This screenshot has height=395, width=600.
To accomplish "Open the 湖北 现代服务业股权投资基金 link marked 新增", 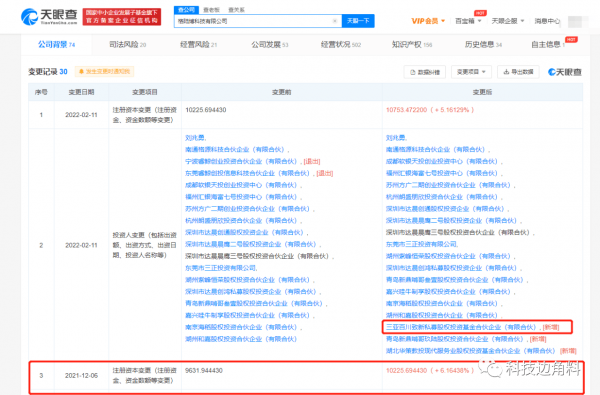I will [x=471, y=351].
